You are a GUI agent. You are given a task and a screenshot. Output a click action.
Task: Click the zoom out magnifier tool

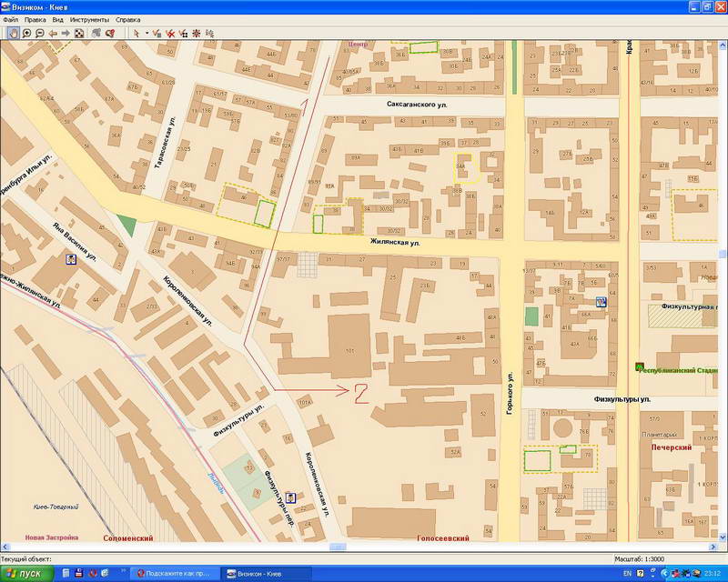tap(40, 33)
